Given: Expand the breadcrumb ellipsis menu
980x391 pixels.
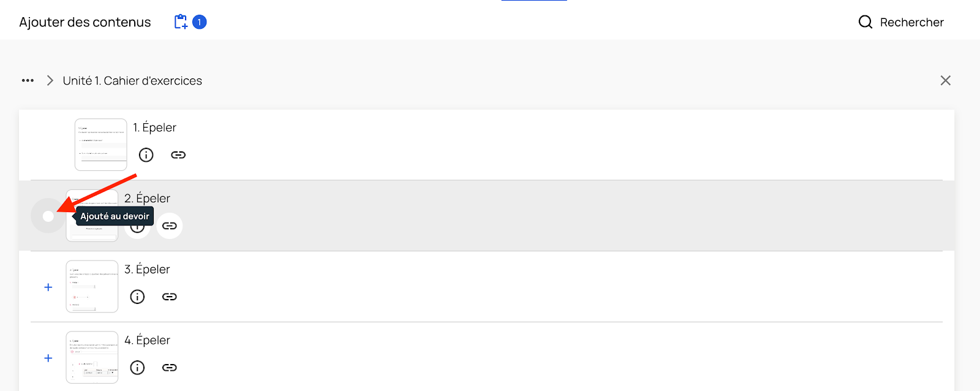Looking at the screenshot, I should pos(28,80).
